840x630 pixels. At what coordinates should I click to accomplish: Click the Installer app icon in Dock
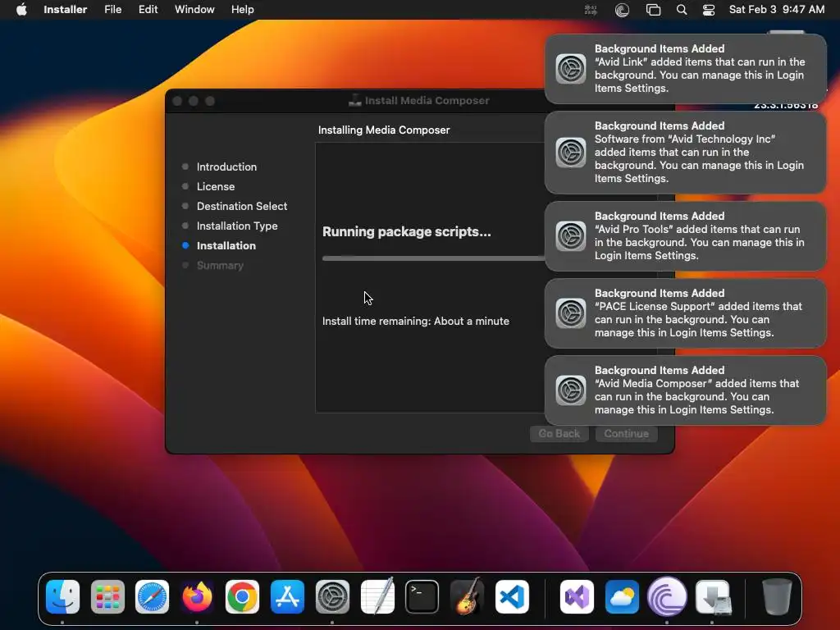point(713,596)
